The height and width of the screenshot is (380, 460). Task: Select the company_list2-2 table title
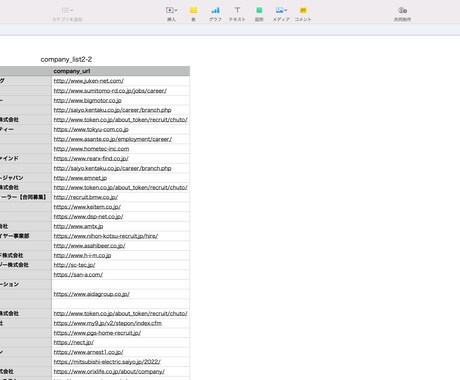click(x=66, y=59)
